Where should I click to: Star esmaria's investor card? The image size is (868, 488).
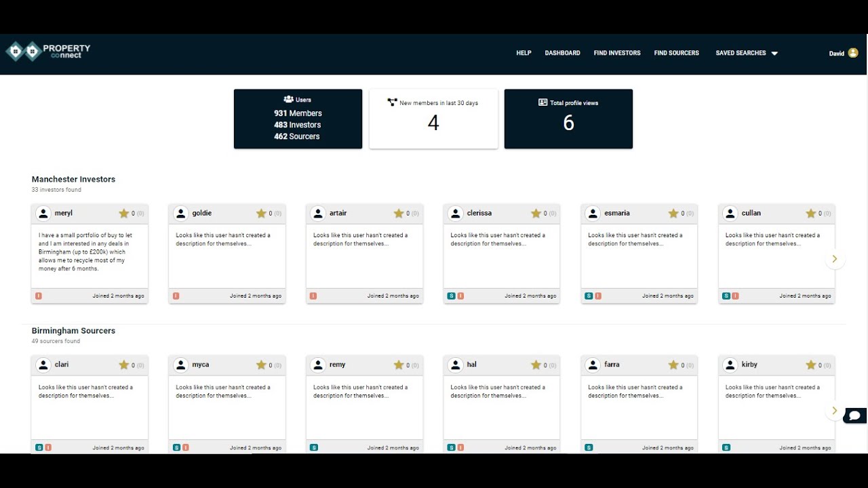[673, 213]
